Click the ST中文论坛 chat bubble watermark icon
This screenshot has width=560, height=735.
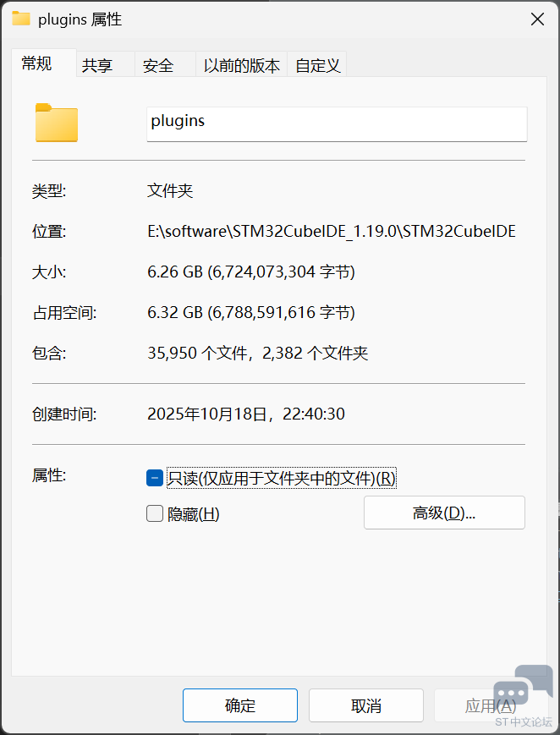[x=524, y=689]
